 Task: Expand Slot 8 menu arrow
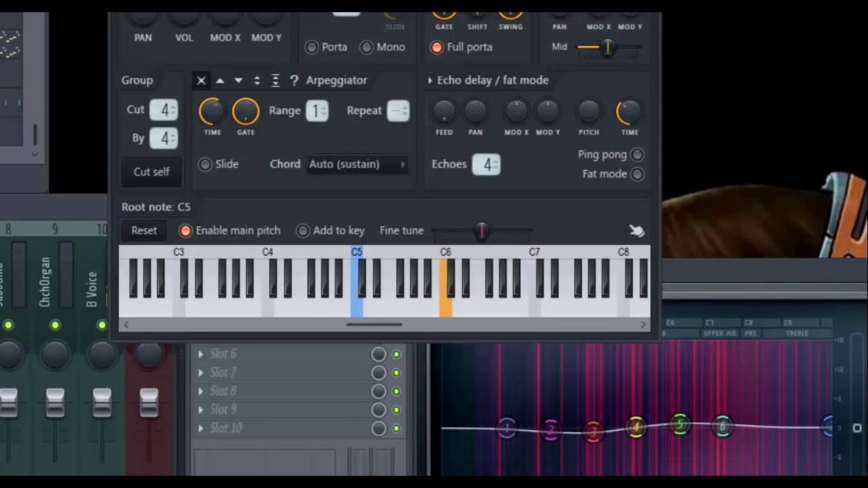tap(201, 391)
